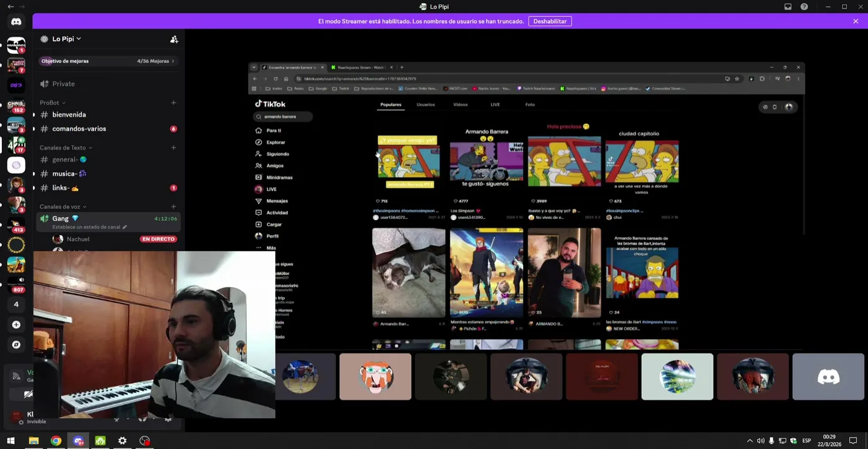This screenshot has height=449, width=868.
Task: Open Discord direct messages home icon
Action: pyautogui.click(x=16, y=22)
